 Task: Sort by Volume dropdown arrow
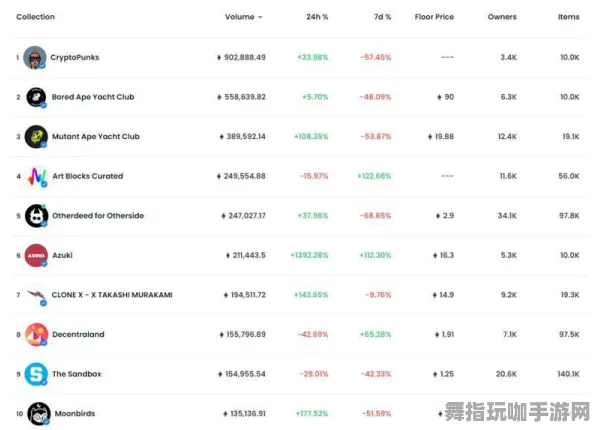click(x=260, y=17)
